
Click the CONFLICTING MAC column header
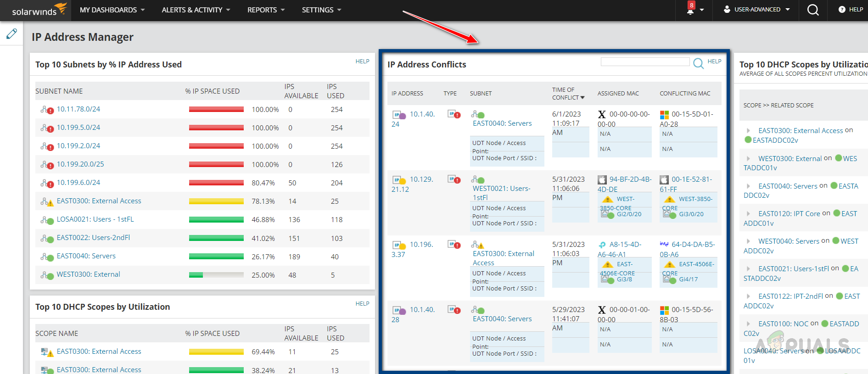coord(685,94)
